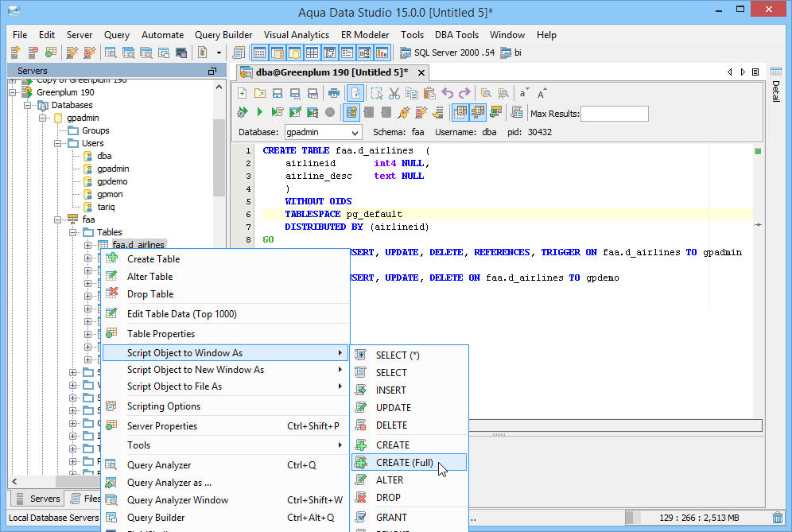Click the tree horizontal scroll left arrow
792x532 pixels.
[14, 481]
